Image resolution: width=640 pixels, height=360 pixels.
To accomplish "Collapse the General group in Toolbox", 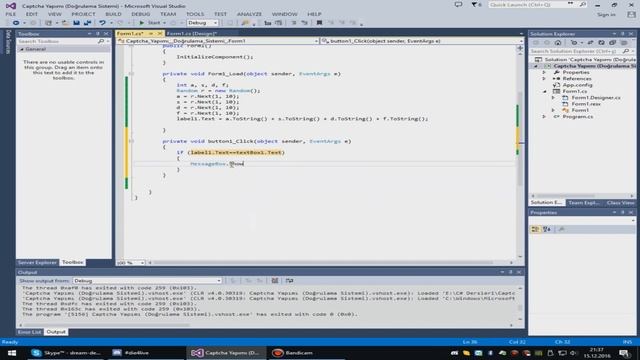I will [22, 49].
